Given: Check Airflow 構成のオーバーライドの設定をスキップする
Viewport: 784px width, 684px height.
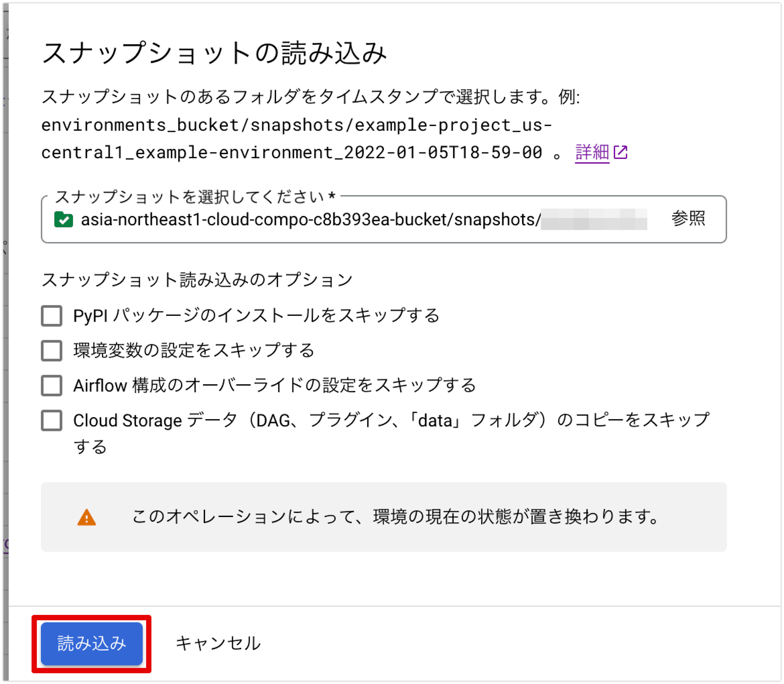Looking at the screenshot, I should [52, 386].
